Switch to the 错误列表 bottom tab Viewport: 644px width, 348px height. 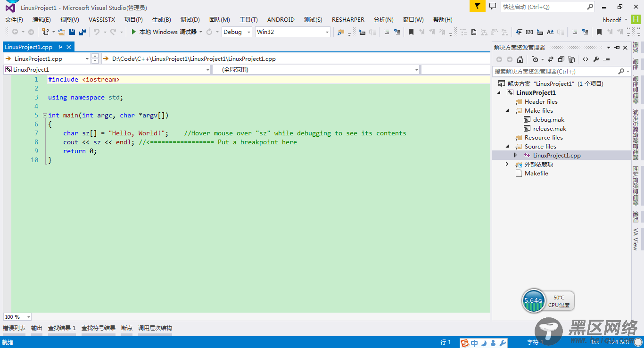[x=14, y=328]
